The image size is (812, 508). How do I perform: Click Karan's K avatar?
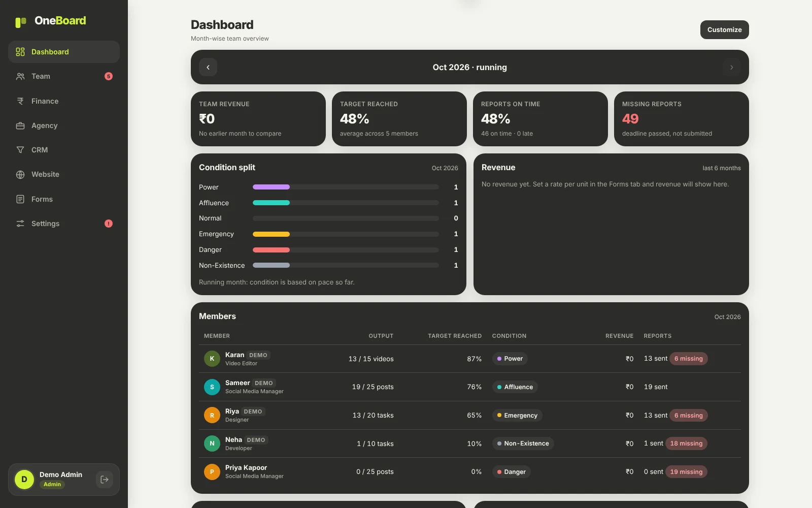click(x=212, y=359)
